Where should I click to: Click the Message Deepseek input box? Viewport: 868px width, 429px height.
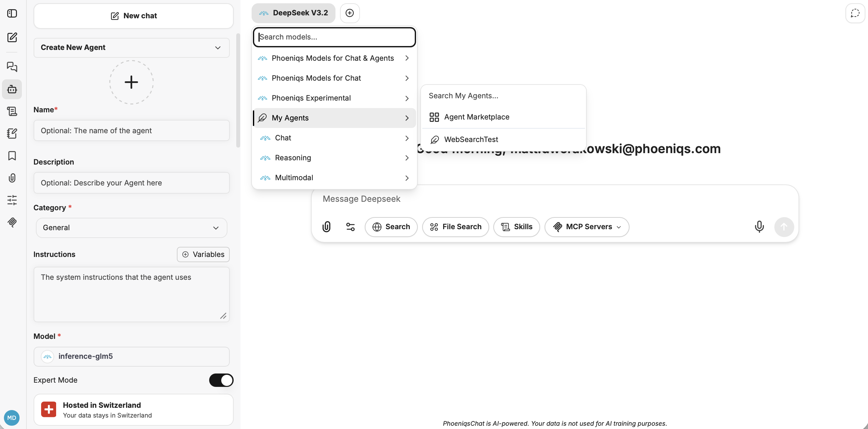(x=555, y=199)
